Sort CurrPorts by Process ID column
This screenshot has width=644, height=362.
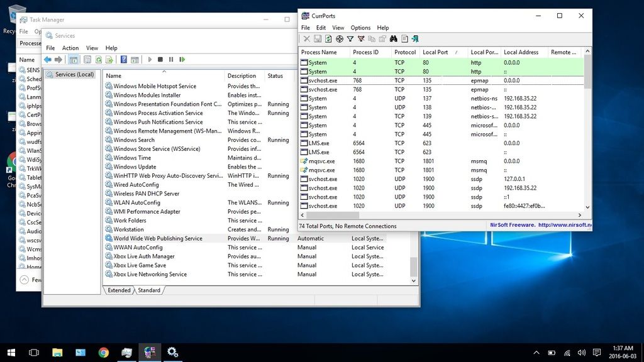(371, 52)
